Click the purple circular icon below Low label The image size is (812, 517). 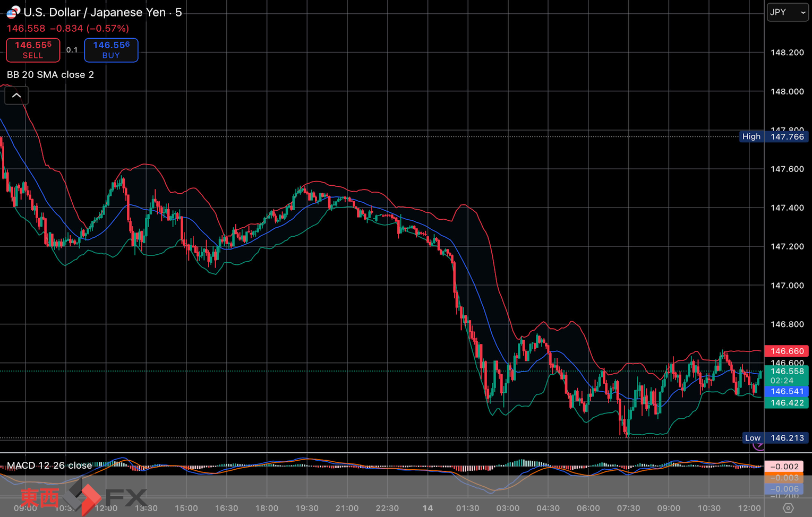[758, 446]
